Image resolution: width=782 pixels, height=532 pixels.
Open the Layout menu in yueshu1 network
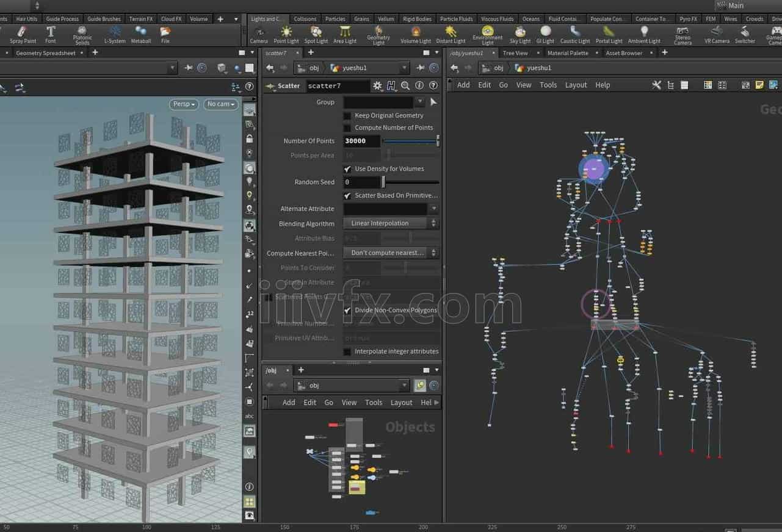click(x=576, y=85)
